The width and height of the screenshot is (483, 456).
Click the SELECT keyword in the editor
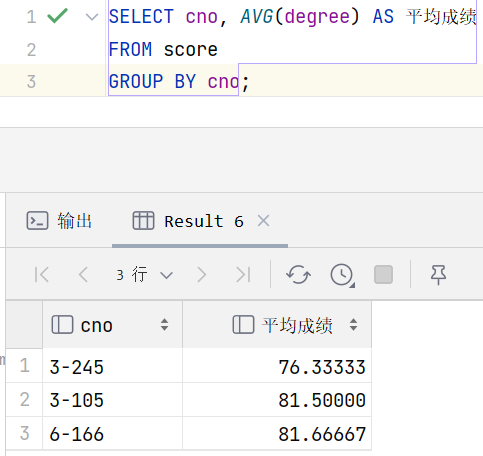tap(141, 16)
